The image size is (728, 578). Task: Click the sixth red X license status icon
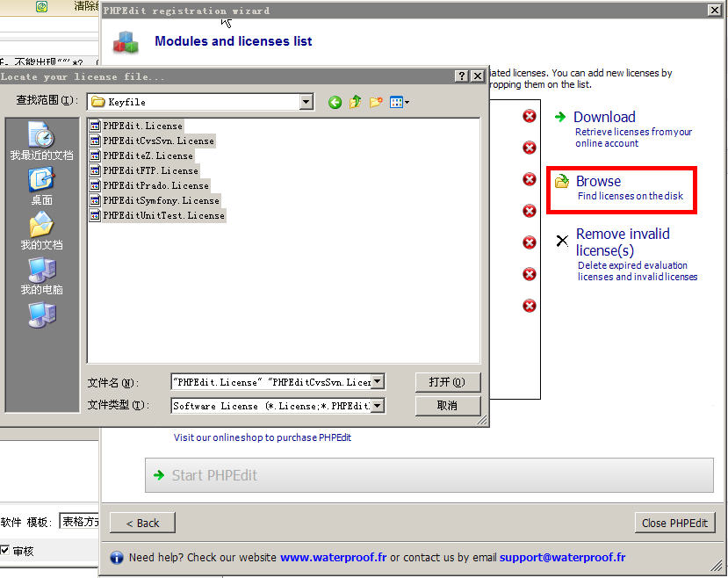pyautogui.click(x=530, y=274)
